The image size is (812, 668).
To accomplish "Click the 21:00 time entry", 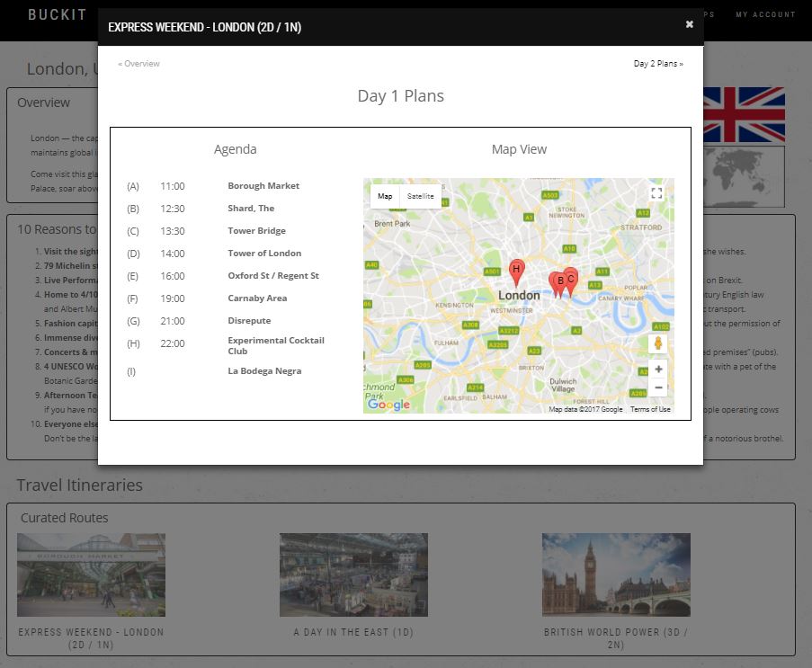I will (x=173, y=321).
